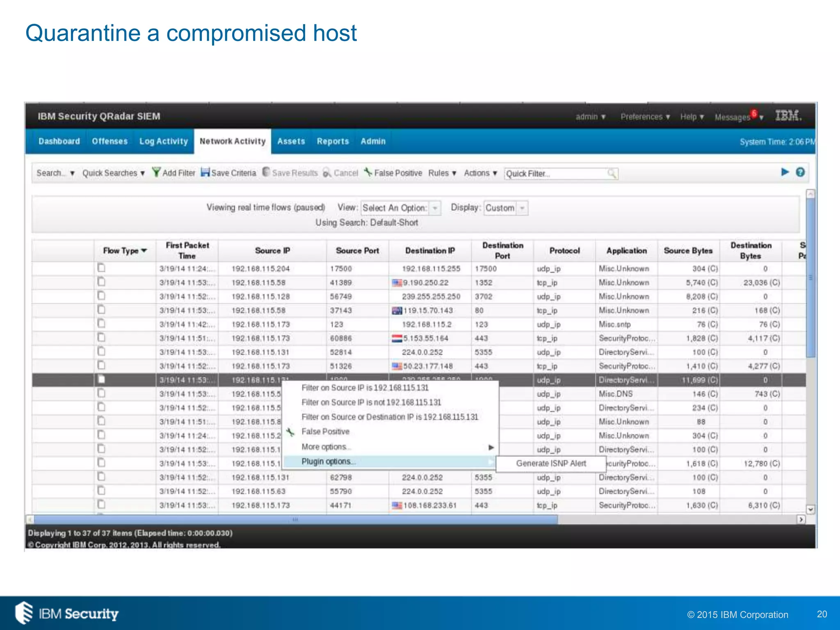Viewport: 840px width, 630px height.
Task: Click Plugin options menu entry
Action: [390, 462]
